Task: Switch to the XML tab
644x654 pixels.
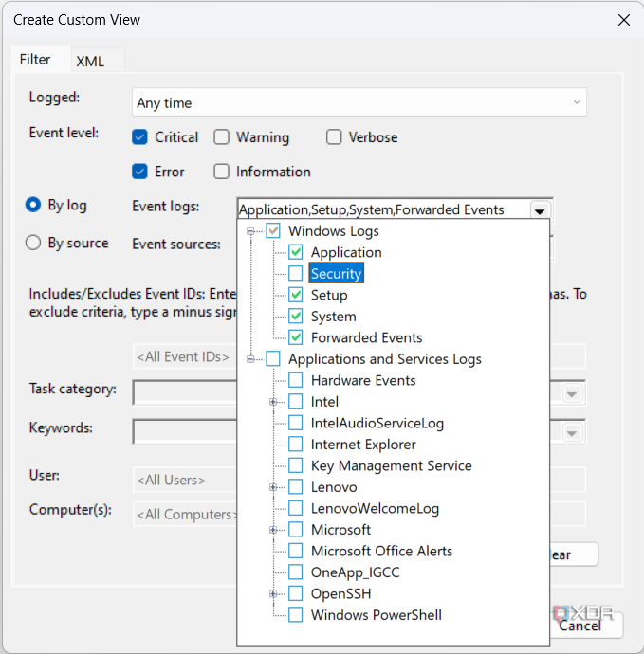Action: click(90, 62)
